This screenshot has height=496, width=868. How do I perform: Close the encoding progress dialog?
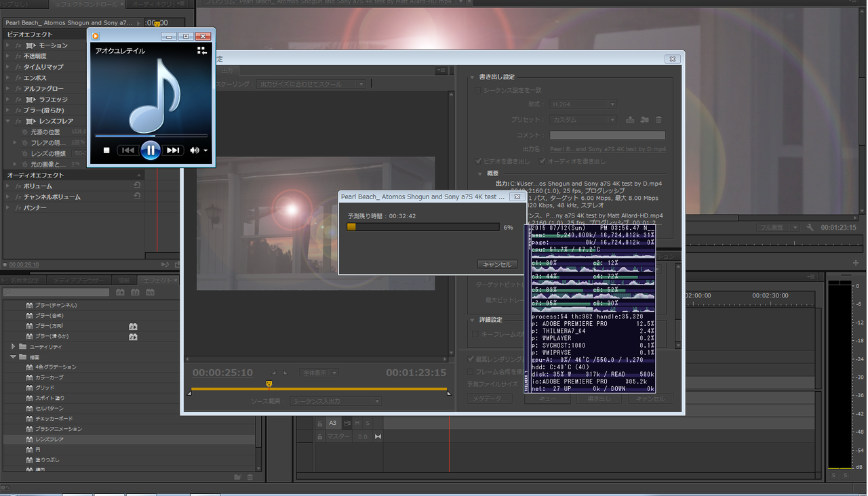coord(516,197)
